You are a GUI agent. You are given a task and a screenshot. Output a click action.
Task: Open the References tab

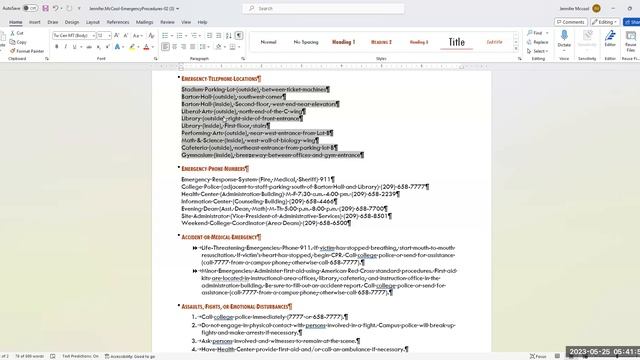[x=118, y=22]
